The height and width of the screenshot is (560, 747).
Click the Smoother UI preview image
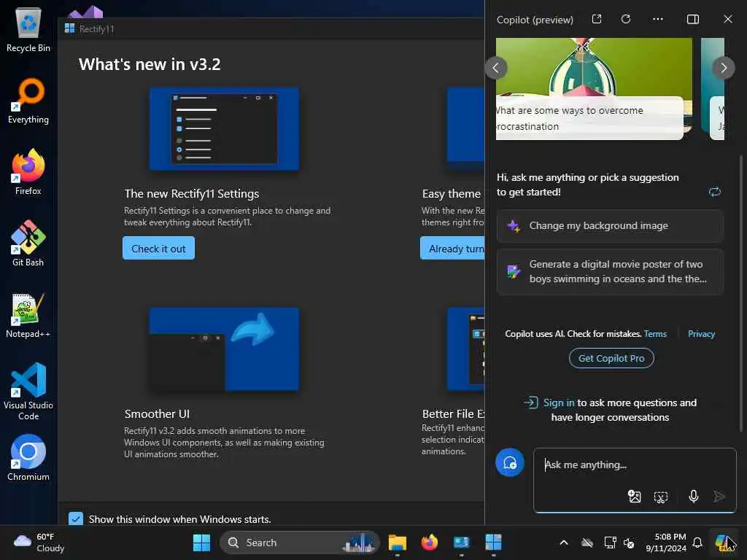coord(225,349)
